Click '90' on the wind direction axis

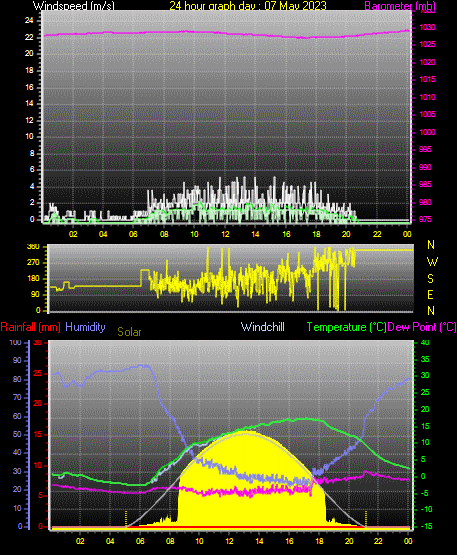point(35,294)
